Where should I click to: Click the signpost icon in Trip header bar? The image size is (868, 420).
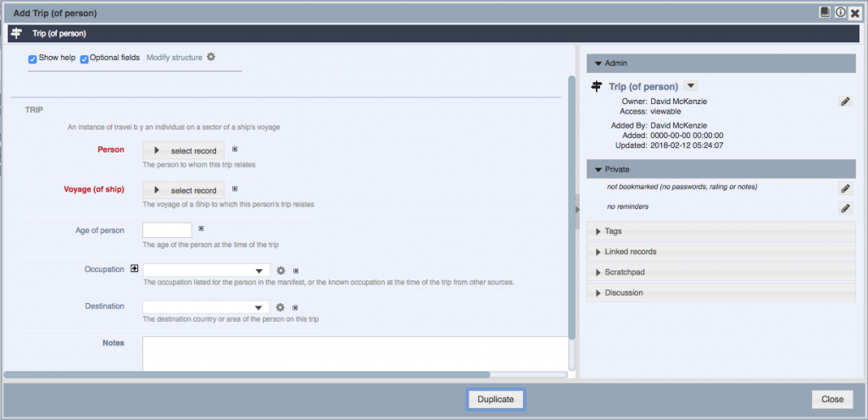[x=17, y=33]
